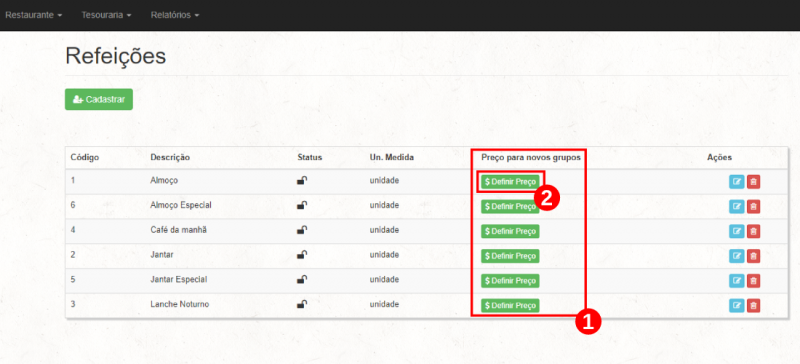Toggle the lock status for Almoço Especial
This screenshot has height=364, width=800.
302,205
